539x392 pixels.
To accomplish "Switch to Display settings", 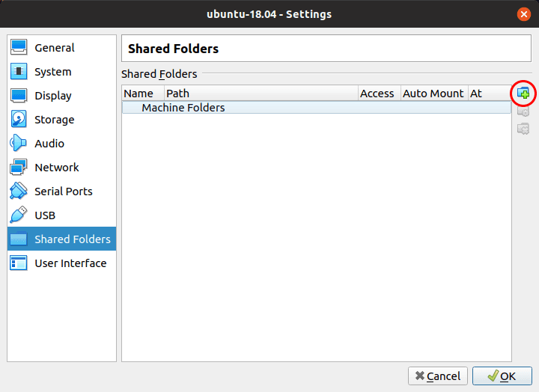I will click(x=61, y=96).
